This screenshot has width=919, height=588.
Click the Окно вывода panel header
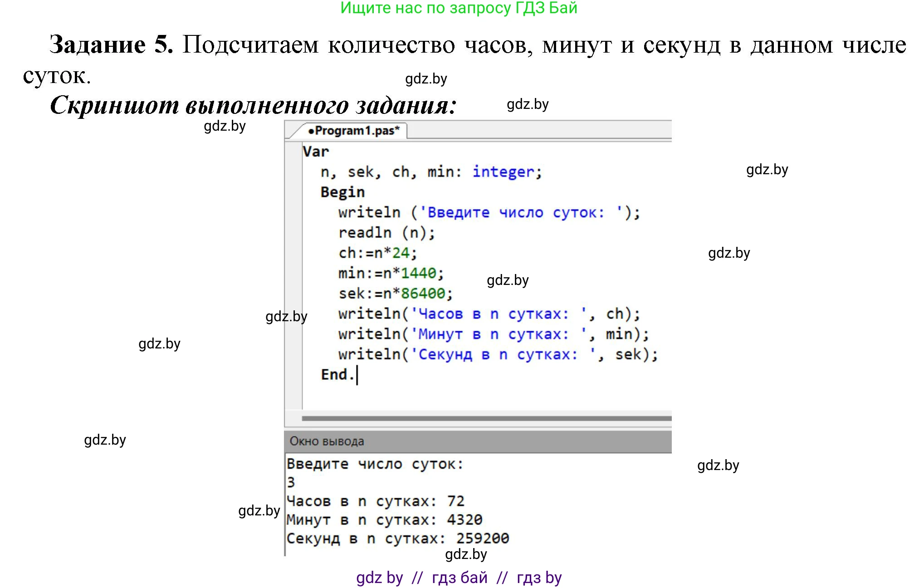[326, 441]
